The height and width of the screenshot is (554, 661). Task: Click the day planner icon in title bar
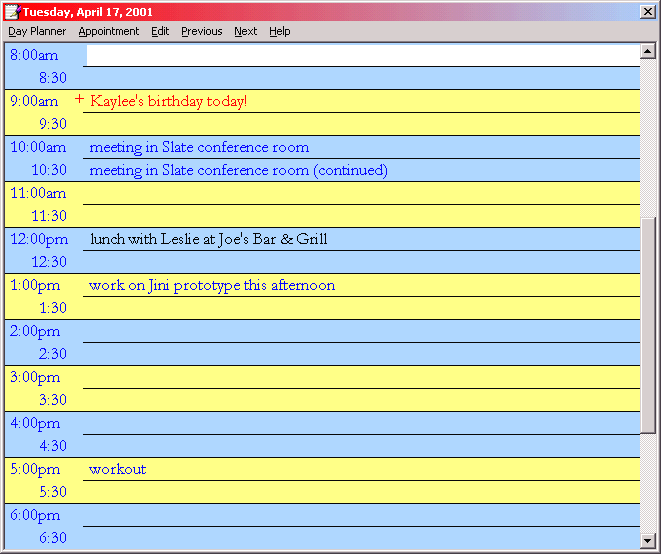(x=12, y=11)
